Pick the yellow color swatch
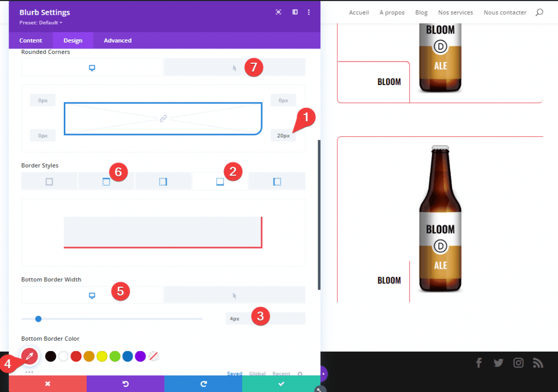 [102, 356]
